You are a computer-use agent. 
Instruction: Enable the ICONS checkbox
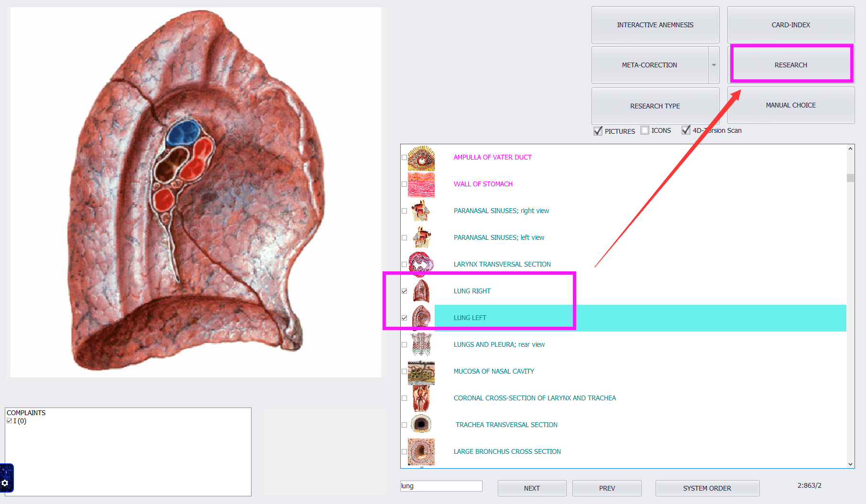(645, 130)
